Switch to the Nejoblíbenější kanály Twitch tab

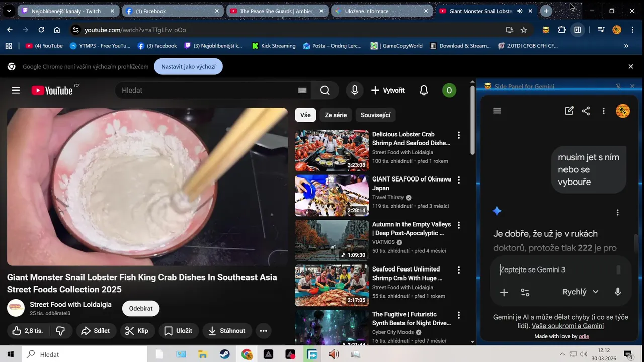[x=68, y=11]
